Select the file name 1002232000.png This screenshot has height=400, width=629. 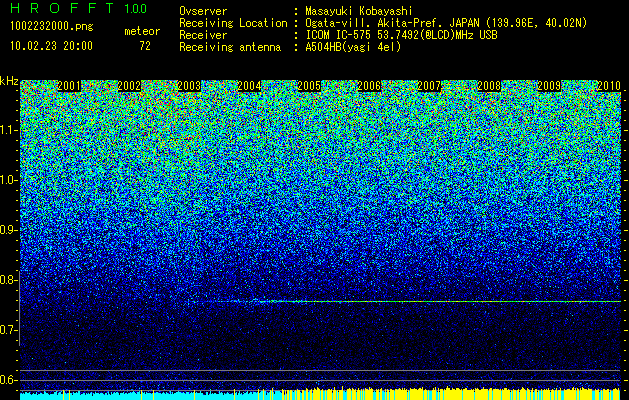tap(52, 27)
